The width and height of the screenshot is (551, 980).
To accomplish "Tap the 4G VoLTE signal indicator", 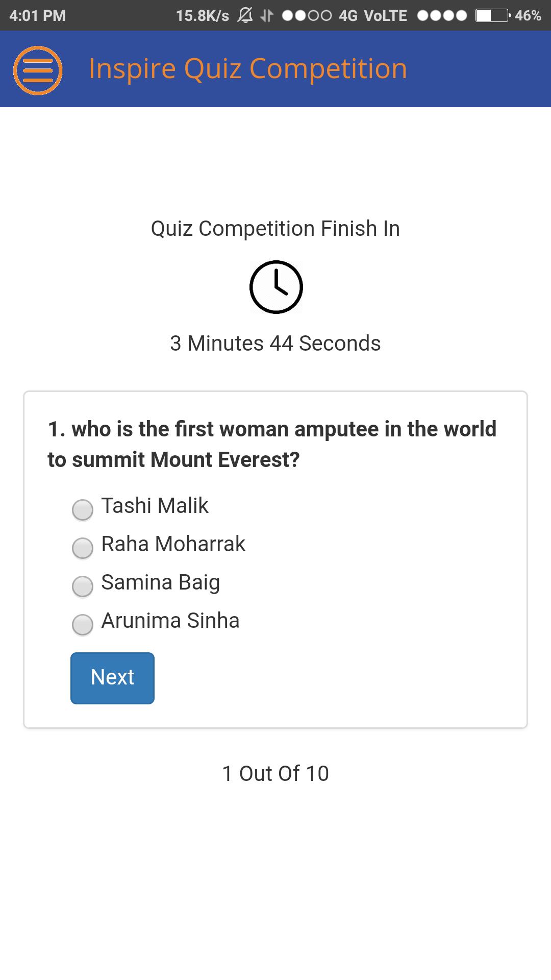I will pos(373,16).
